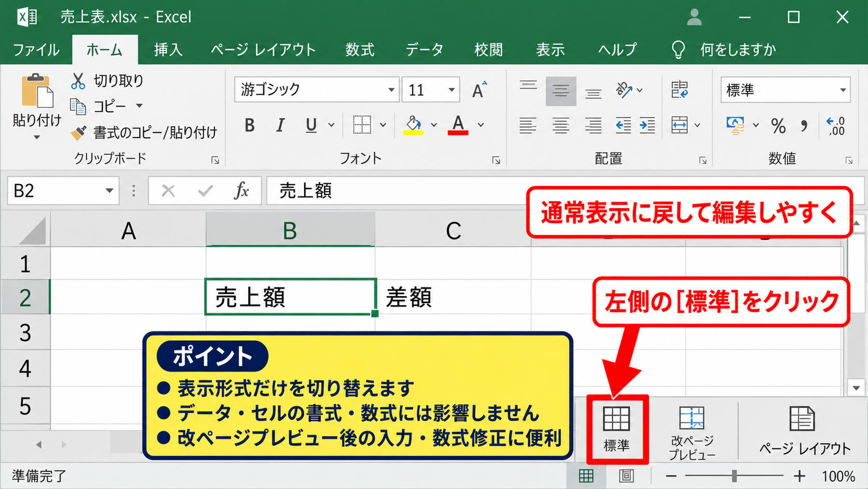This screenshot has height=489, width=868.
Task: Switch to the ページ レイアウト ribbon tab
Action: [263, 50]
